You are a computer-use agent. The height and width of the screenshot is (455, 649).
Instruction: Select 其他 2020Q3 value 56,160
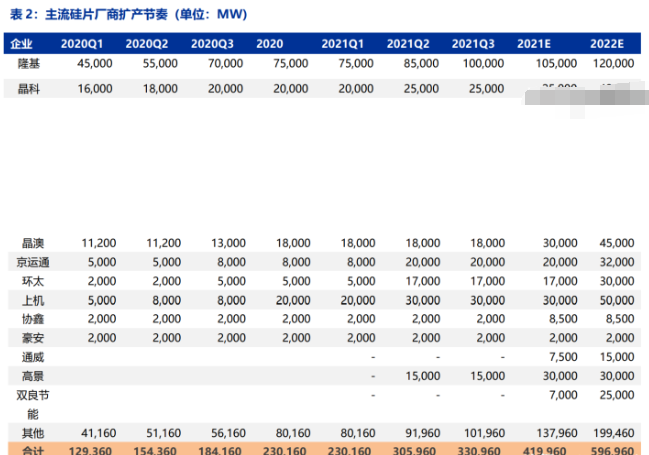point(228,433)
